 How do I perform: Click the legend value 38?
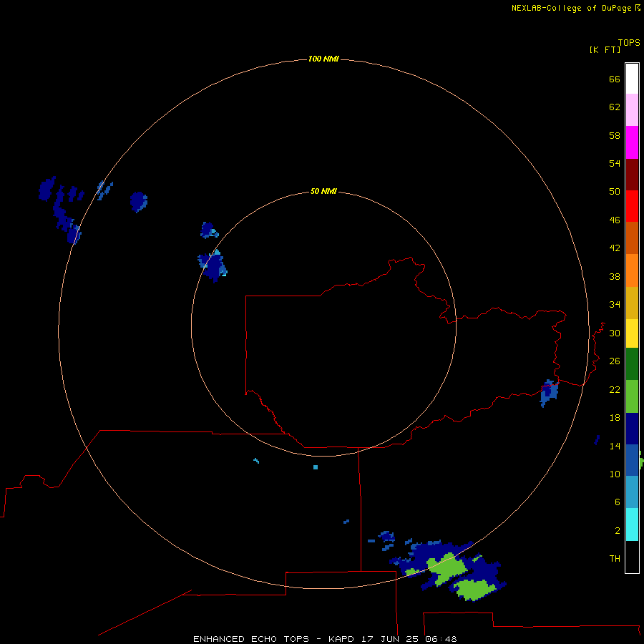click(x=615, y=276)
